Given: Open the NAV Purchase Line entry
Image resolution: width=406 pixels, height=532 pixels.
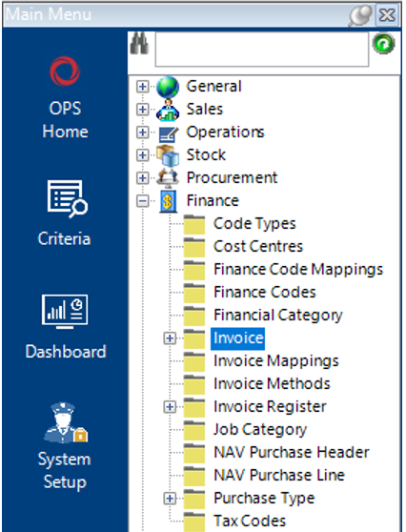Looking at the screenshot, I should (279, 476).
